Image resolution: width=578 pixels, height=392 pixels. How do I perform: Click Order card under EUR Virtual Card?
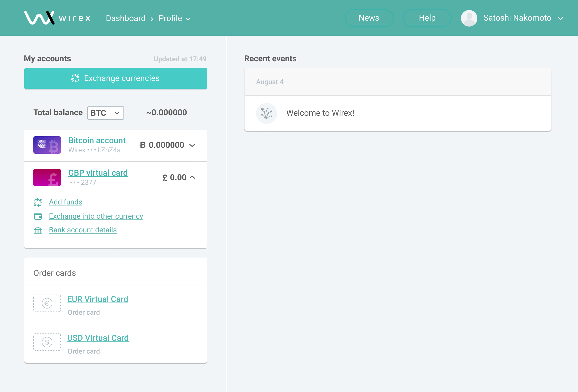(x=84, y=312)
